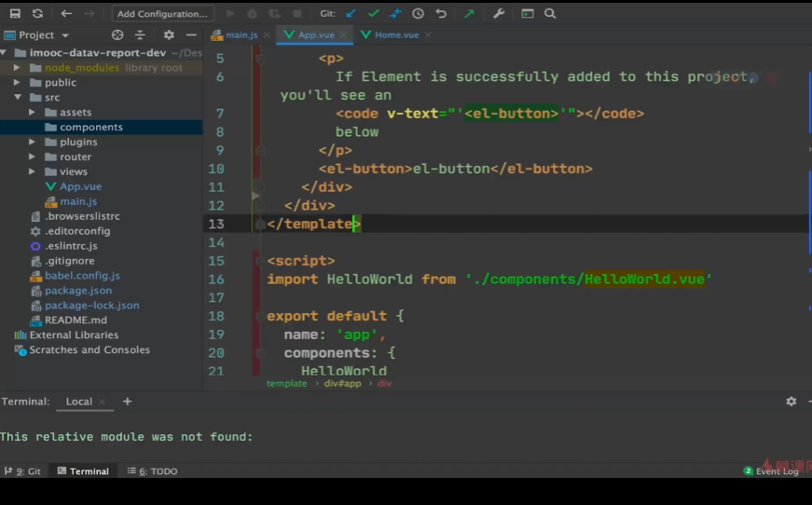812x505 pixels.
Task: Click the Save All toolbar icon
Action: point(15,14)
